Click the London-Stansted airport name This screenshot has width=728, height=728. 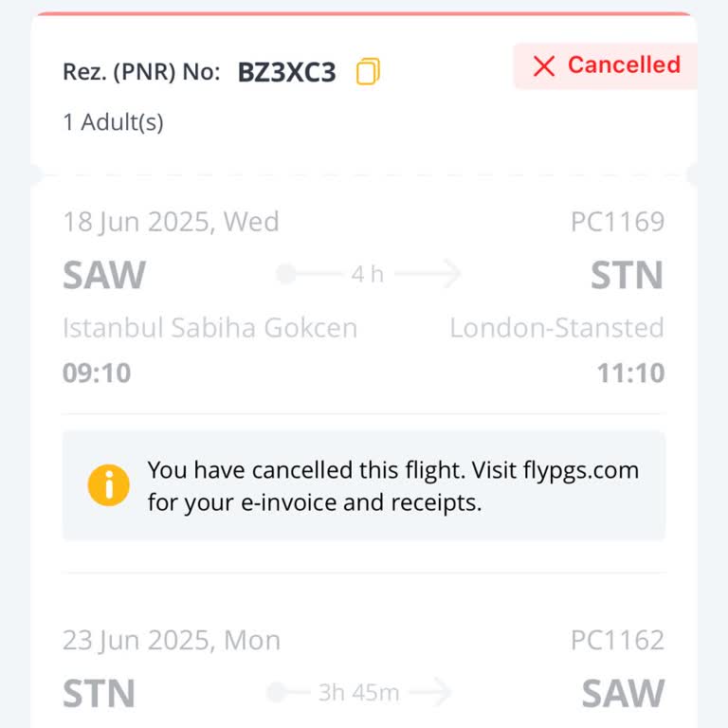pyautogui.click(x=556, y=328)
